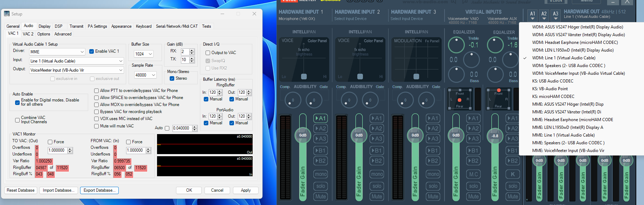Toggle the Stereo checkbox

[172, 78]
